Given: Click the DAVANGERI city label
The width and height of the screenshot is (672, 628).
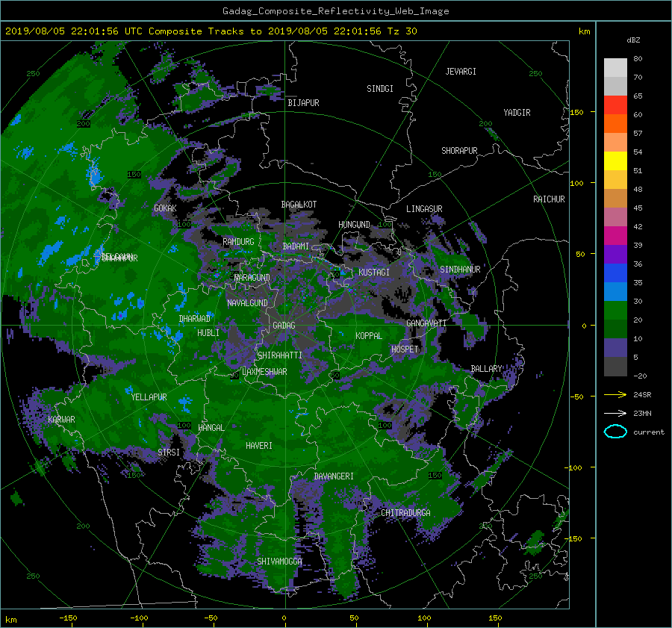Looking at the screenshot, I should point(334,476).
